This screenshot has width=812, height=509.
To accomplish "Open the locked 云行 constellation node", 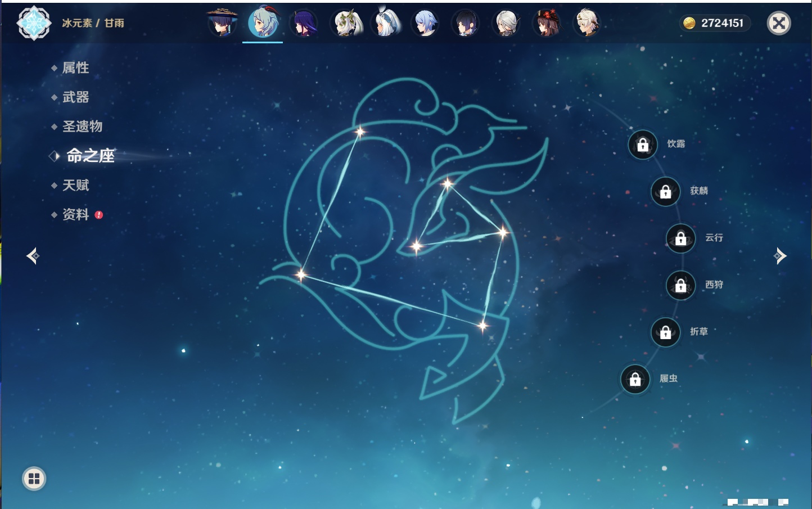I will coord(681,238).
